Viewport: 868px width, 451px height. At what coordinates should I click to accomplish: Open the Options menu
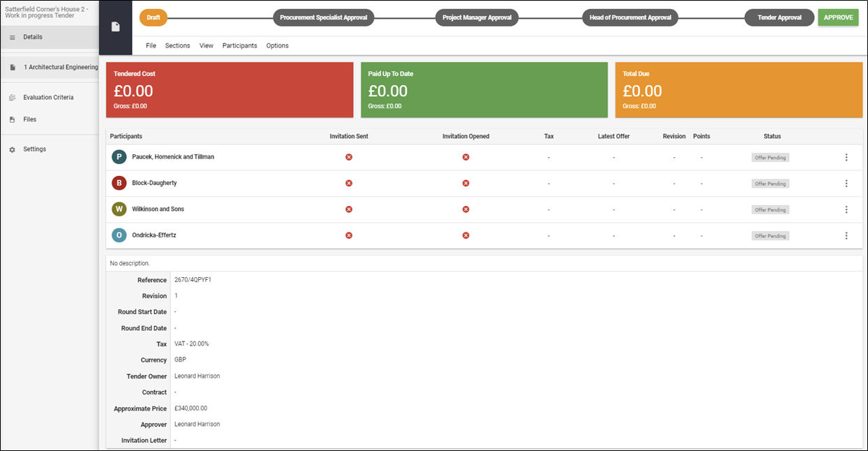[277, 45]
